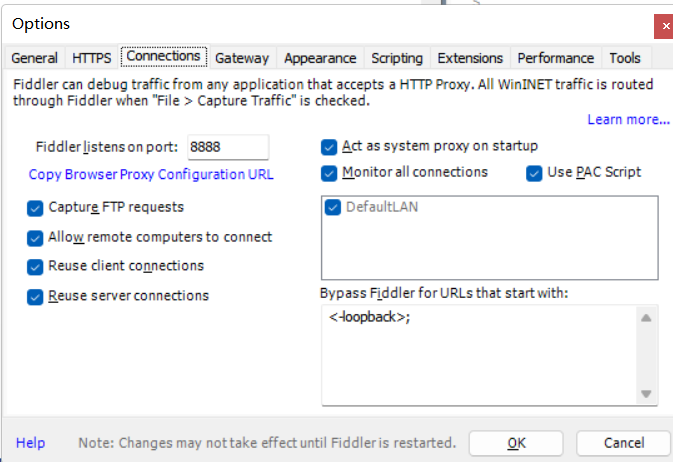Viewport: 673px width, 462px height.
Task: Open the Extensions tab
Action: 470,58
